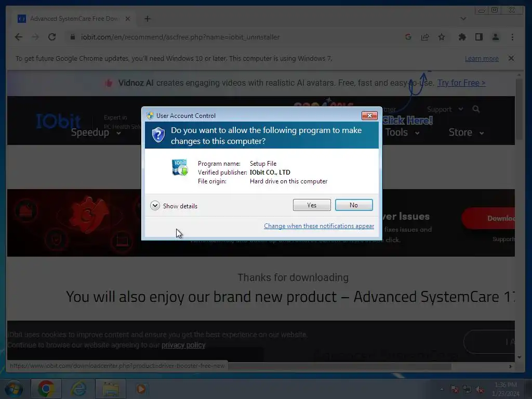
Task: Click the search magnifier on IObit page
Action: point(476,109)
